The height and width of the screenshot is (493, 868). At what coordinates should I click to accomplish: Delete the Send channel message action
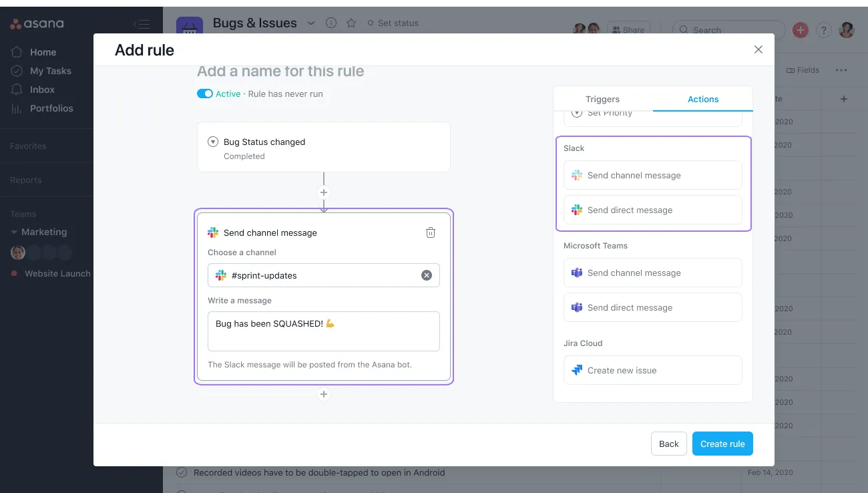point(431,232)
